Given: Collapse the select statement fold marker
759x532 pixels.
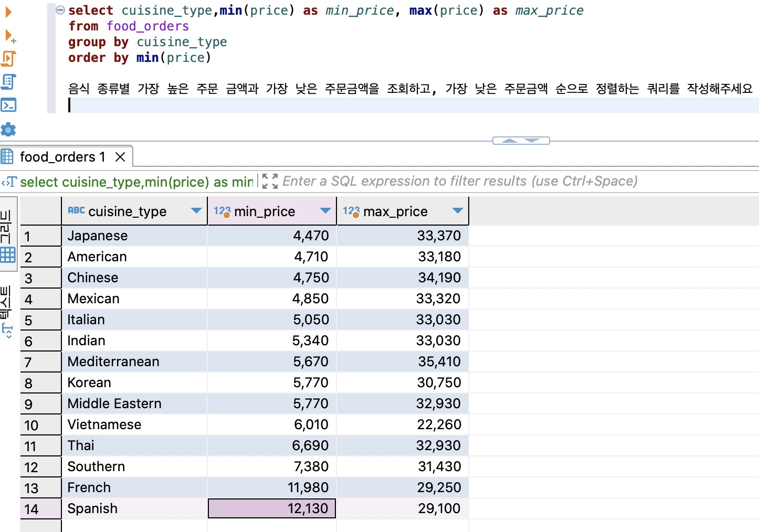Looking at the screenshot, I should tap(60, 10).
